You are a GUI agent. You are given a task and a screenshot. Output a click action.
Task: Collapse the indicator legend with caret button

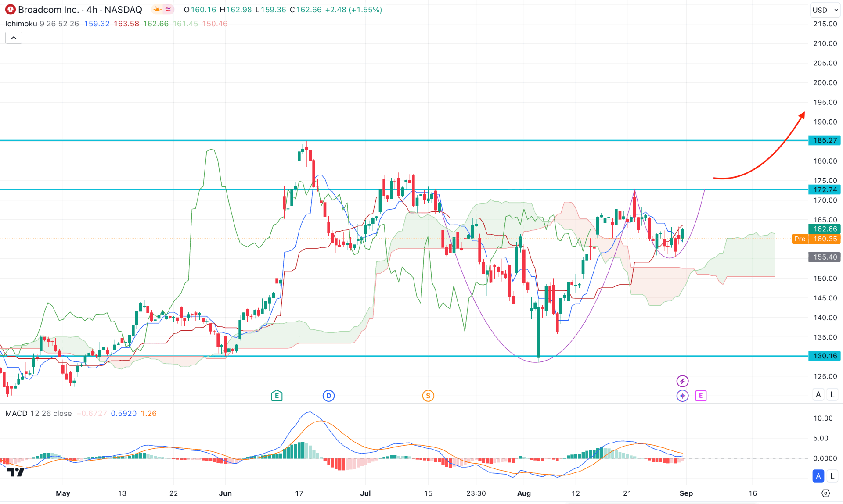click(14, 38)
